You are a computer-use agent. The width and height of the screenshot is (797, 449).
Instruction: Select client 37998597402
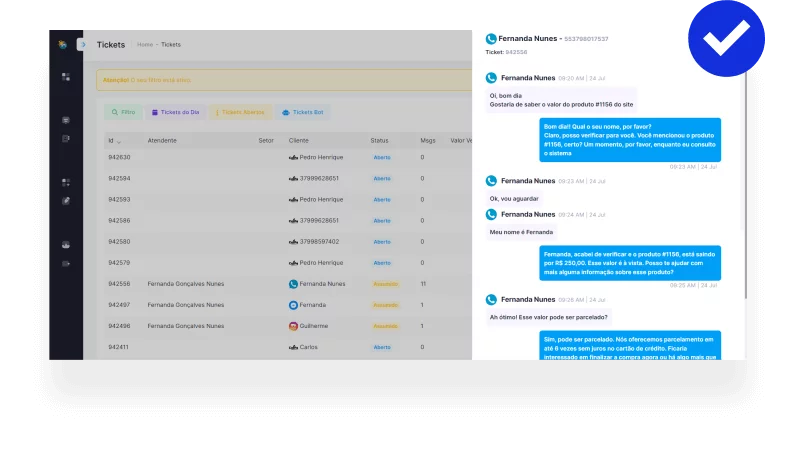pyautogui.click(x=319, y=242)
